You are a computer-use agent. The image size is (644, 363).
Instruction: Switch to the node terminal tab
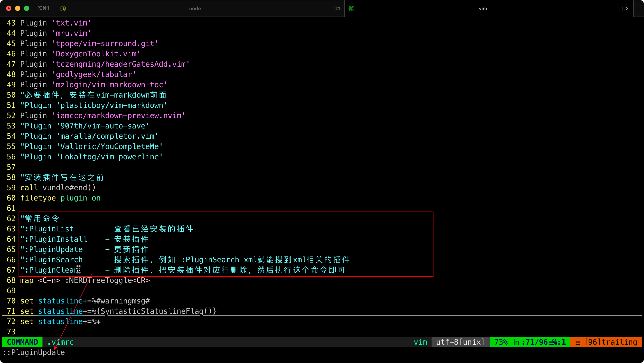[x=195, y=9]
